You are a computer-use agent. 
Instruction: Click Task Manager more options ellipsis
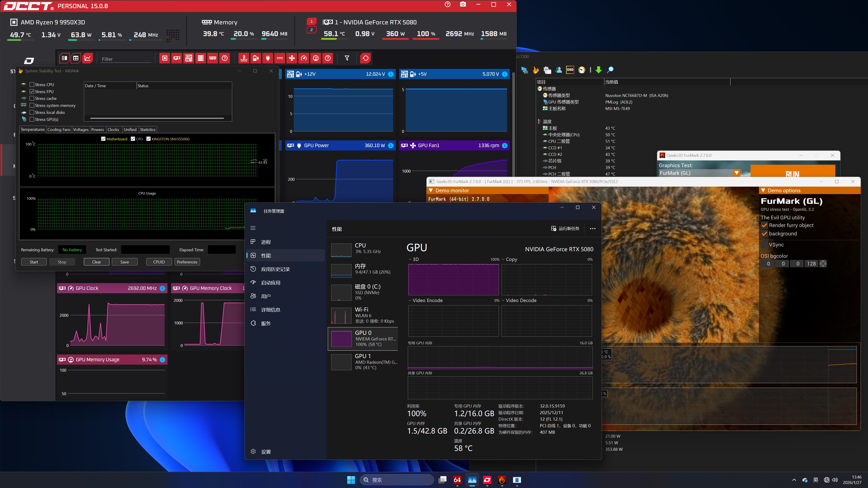[592, 229]
